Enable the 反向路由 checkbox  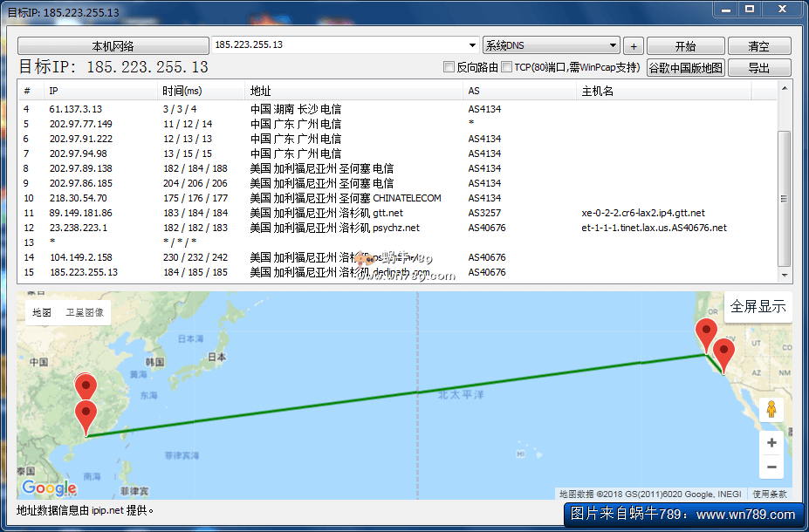tap(449, 67)
